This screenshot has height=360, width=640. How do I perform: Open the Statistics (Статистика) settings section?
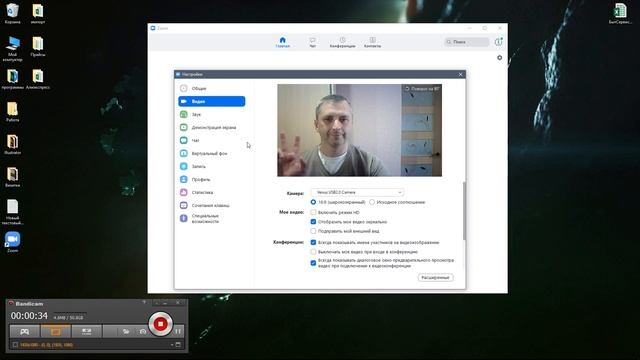(x=211, y=192)
